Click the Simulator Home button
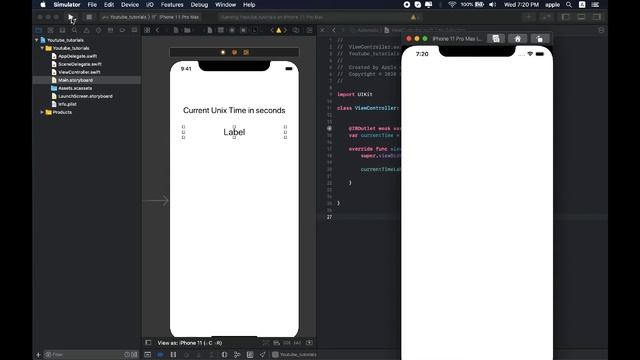Image resolution: width=640 pixels, height=360 pixels. click(x=518, y=39)
